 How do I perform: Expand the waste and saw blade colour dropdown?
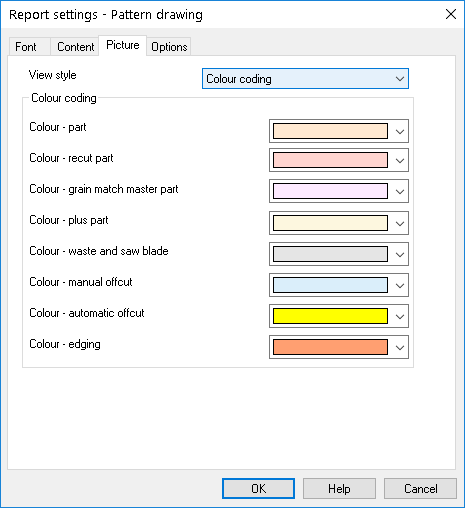tap(400, 254)
